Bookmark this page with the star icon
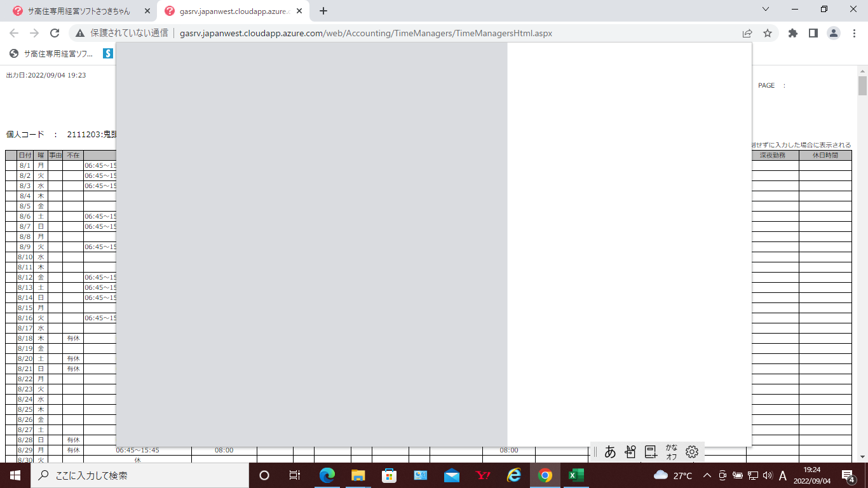Viewport: 868px width, 488px height. (x=768, y=33)
